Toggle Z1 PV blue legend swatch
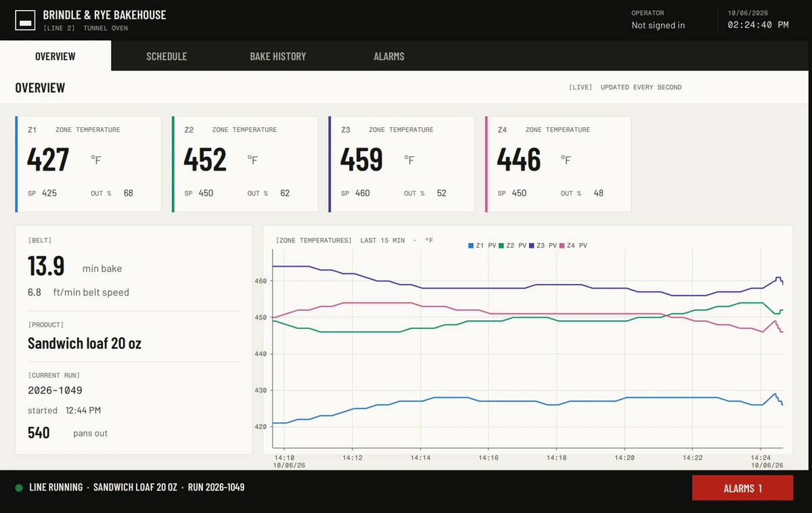This screenshot has height=513, width=812. tap(471, 246)
